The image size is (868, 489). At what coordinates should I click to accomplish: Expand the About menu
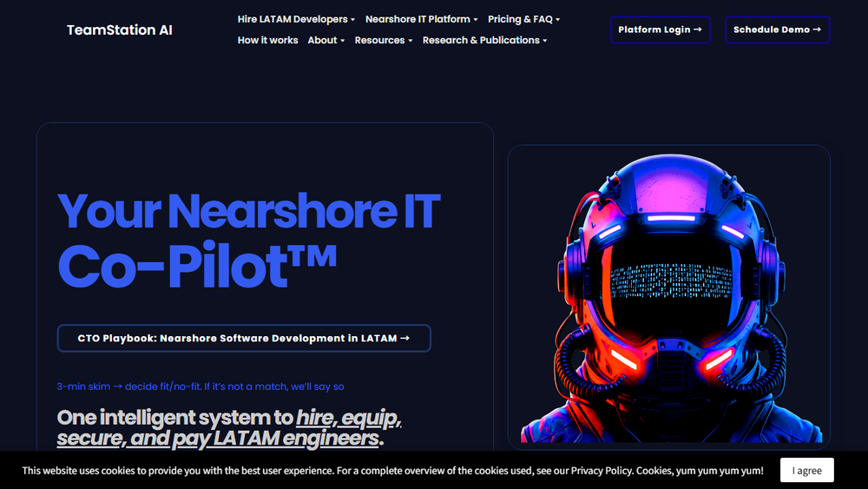coord(326,41)
